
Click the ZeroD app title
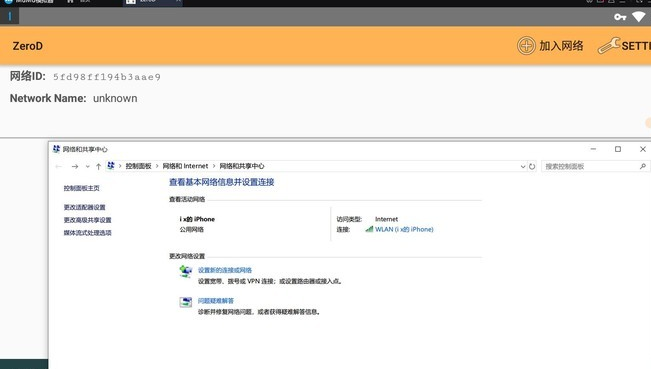point(27,46)
